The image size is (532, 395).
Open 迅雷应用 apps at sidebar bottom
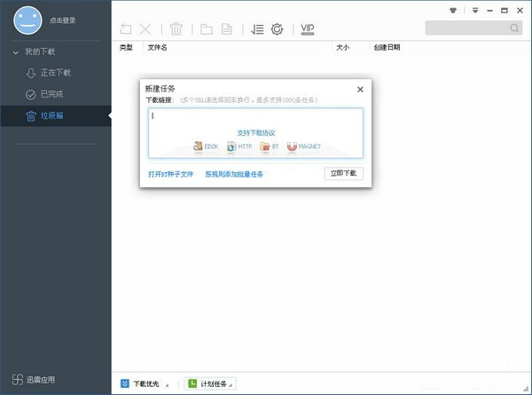click(x=34, y=379)
